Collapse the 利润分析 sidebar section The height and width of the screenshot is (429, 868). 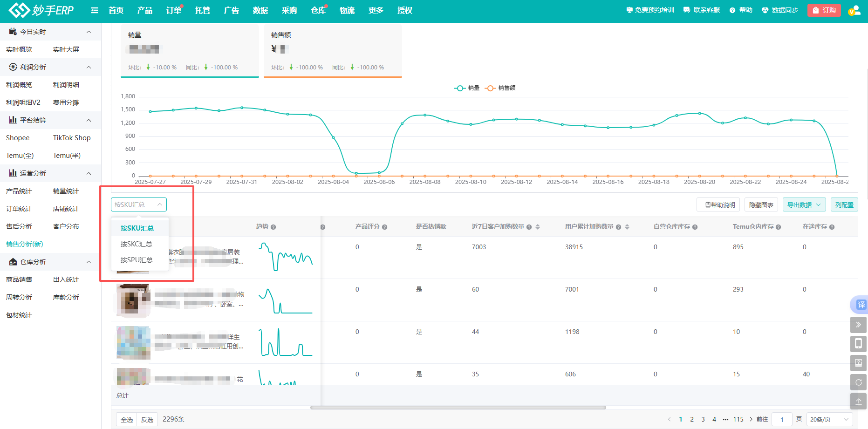pos(89,68)
